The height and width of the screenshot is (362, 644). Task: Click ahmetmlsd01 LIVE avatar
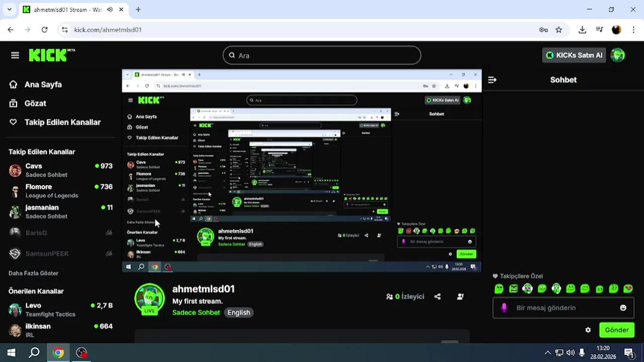[149, 299]
